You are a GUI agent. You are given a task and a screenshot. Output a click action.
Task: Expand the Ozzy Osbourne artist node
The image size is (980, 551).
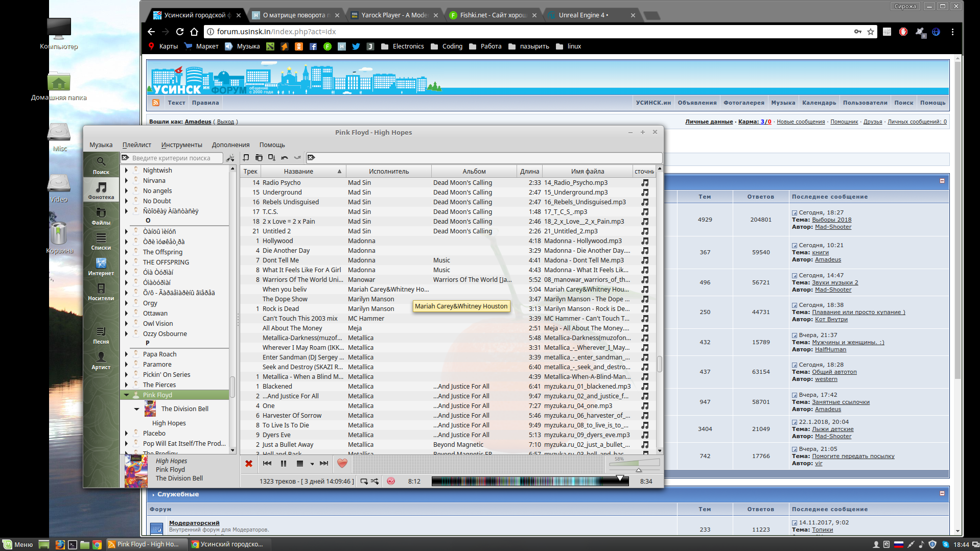tap(126, 333)
